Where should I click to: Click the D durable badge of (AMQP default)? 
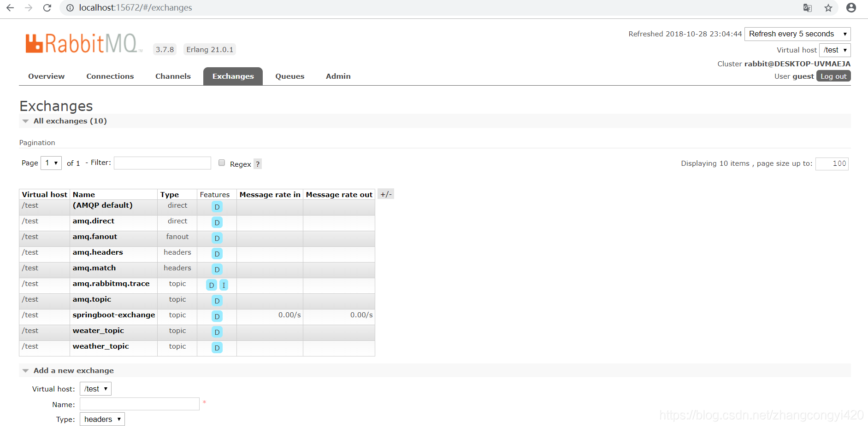click(217, 207)
